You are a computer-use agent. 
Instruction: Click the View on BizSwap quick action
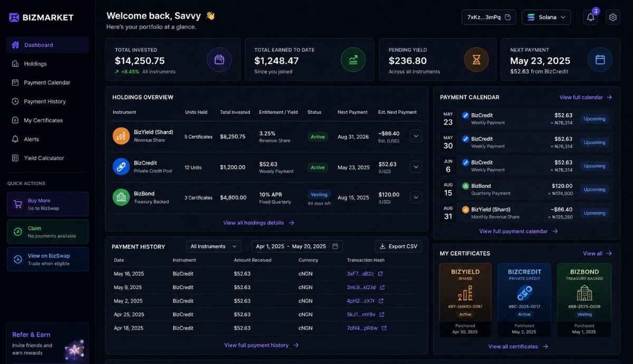tap(48, 259)
